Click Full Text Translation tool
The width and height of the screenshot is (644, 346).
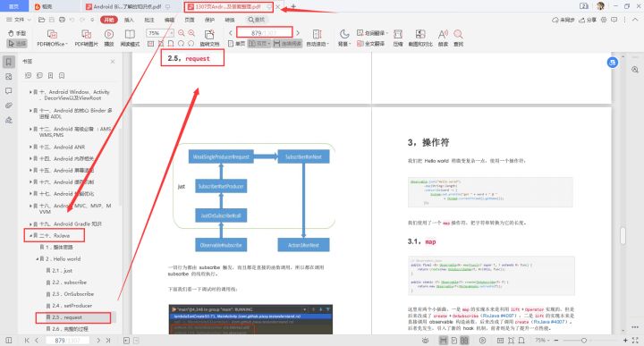click(370, 43)
